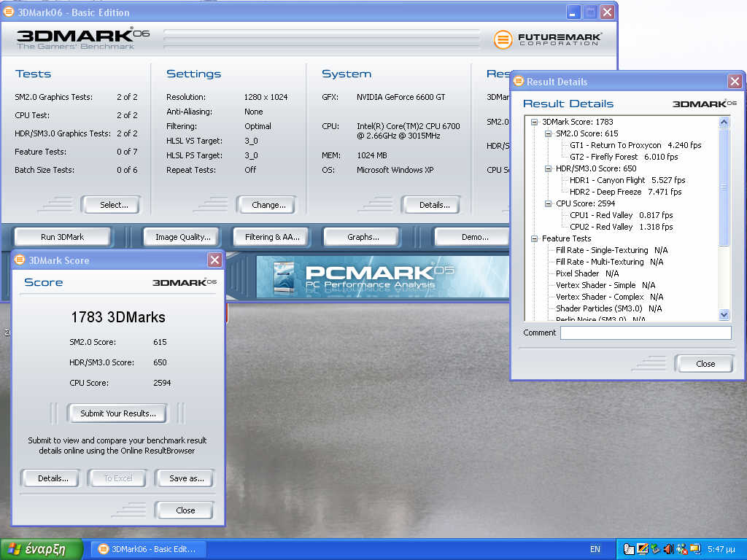The width and height of the screenshot is (747, 560).
Task: Select HDR2 - Deep Freeze row
Action: pos(625,192)
